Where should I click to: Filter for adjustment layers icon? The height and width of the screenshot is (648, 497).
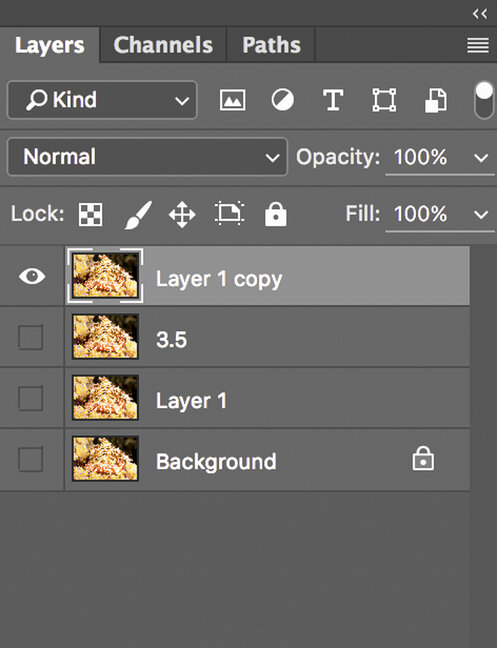283,100
